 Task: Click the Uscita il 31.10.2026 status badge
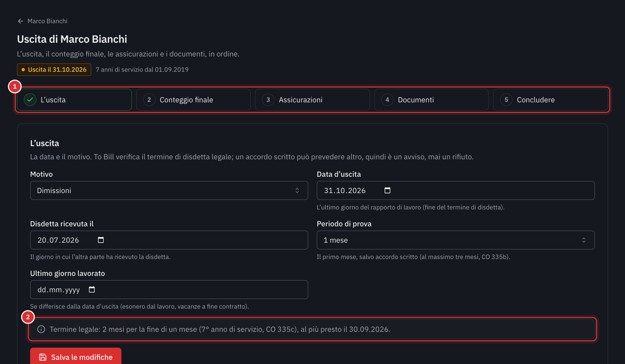(x=54, y=70)
